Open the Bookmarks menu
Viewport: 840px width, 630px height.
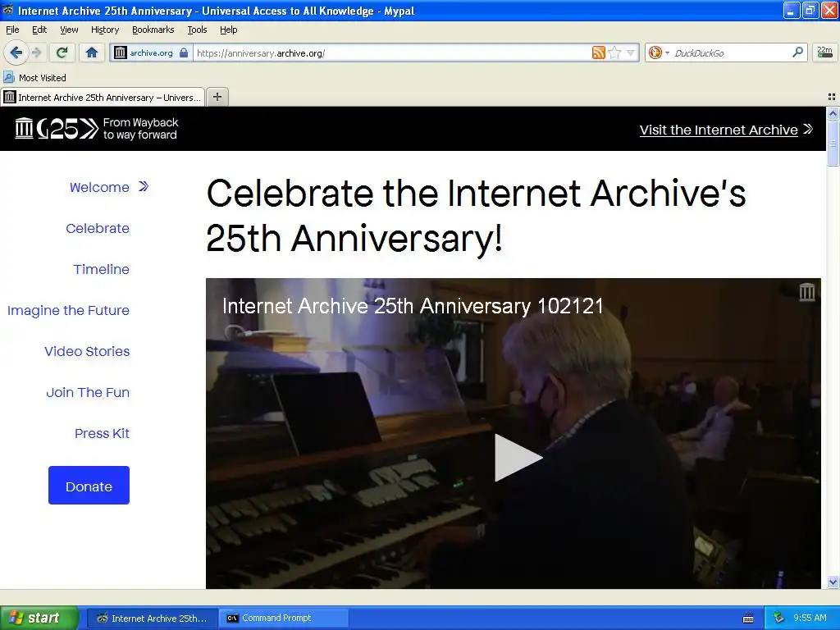click(153, 30)
